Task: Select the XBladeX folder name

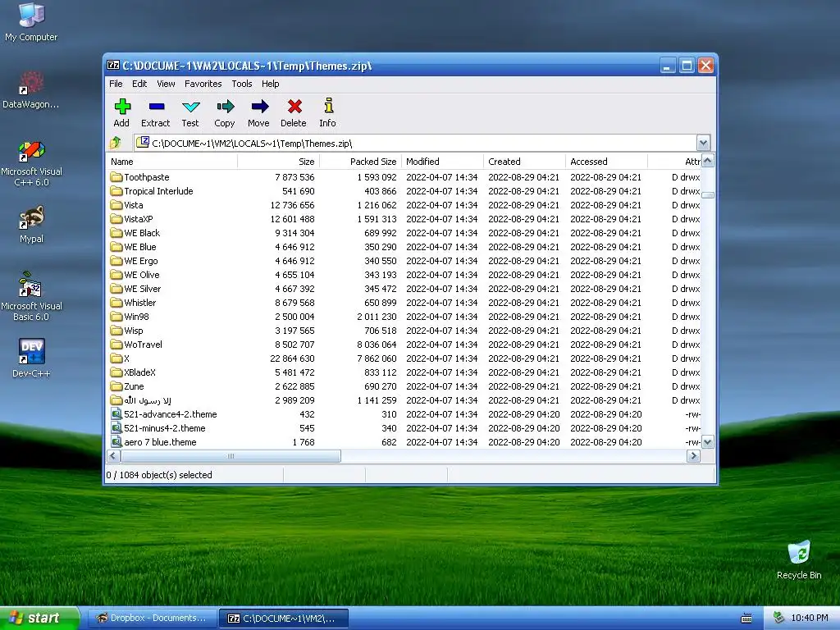Action: [139, 372]
